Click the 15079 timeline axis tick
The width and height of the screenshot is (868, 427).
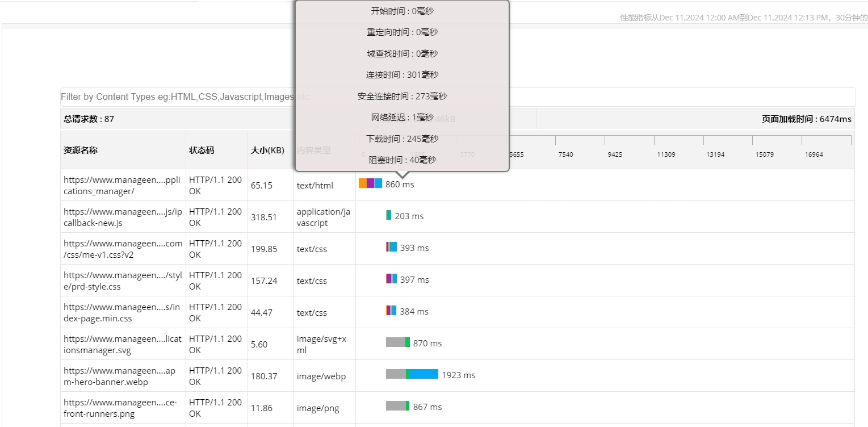765,154
